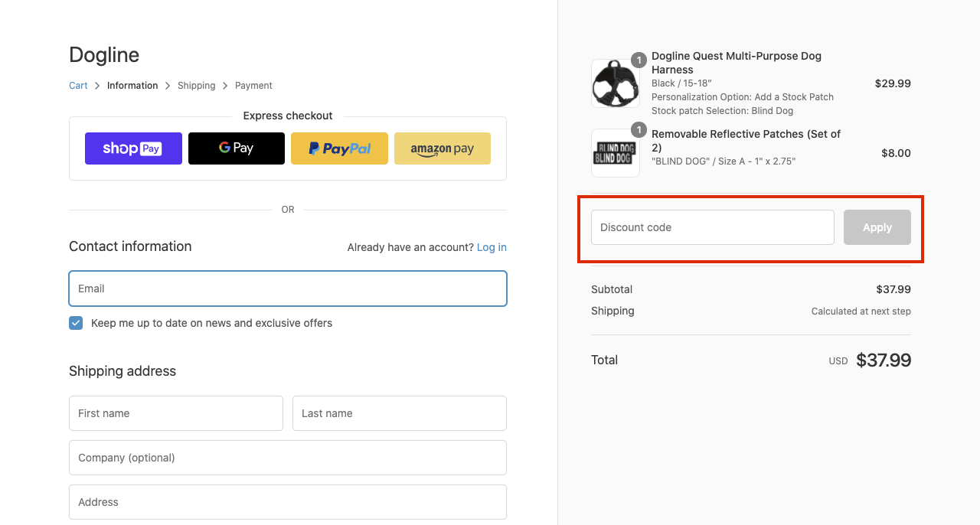Open the Reflective Patches product thumbnail
Image resolution: width=980 pixels, height=525 pixels.
tap(616, 153)
